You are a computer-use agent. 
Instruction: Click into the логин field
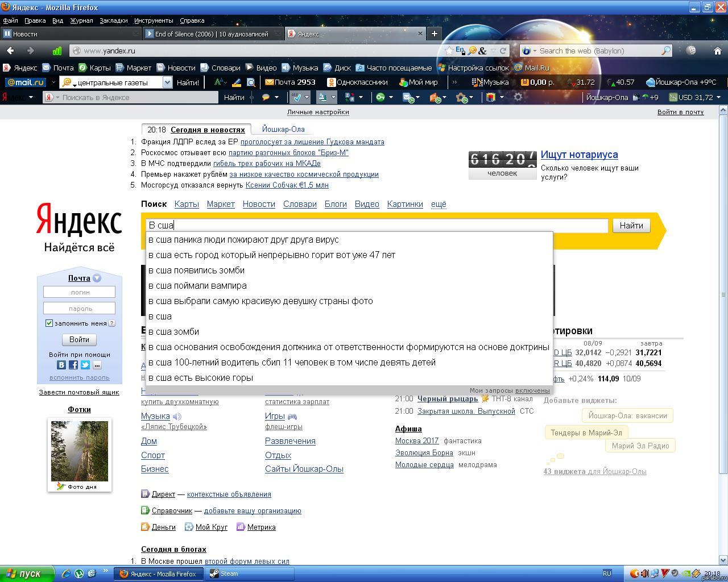pyautogui.click(x=79, y=292)
